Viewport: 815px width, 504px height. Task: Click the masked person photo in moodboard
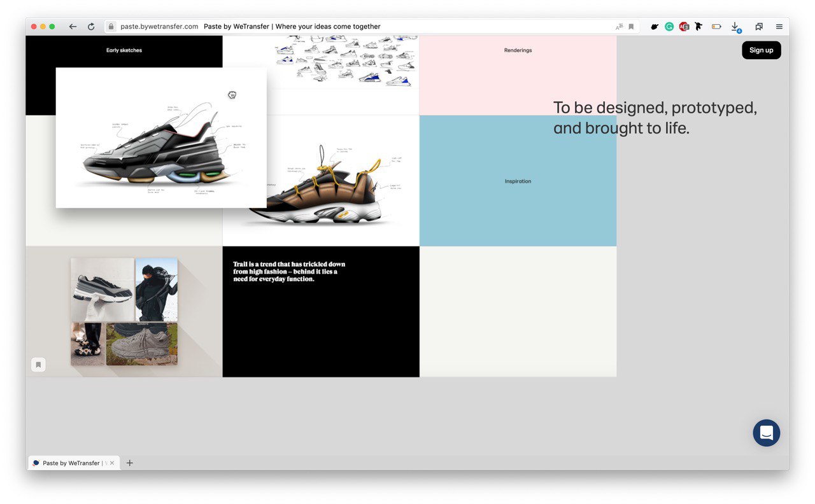click(x=156, y=290)
